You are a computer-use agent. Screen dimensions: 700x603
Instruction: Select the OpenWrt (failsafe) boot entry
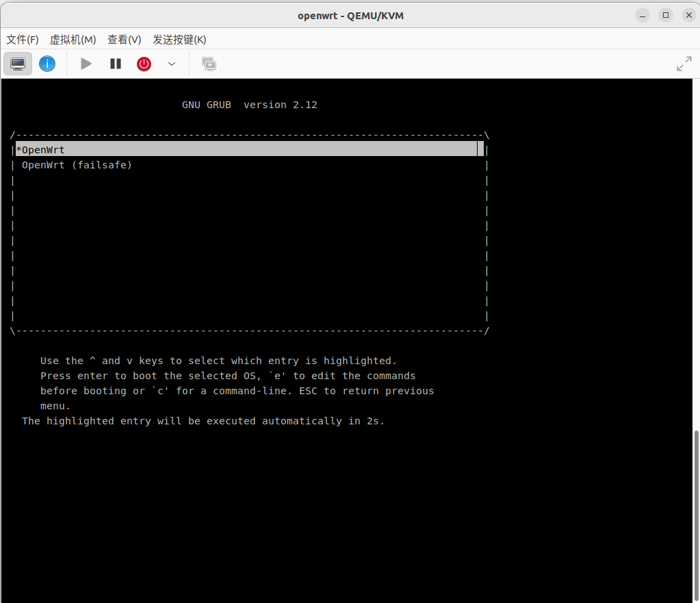[77, 165]
